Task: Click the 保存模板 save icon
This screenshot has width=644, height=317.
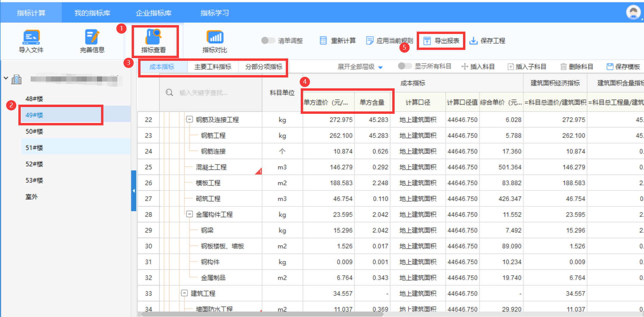Action: pos(610,67)
